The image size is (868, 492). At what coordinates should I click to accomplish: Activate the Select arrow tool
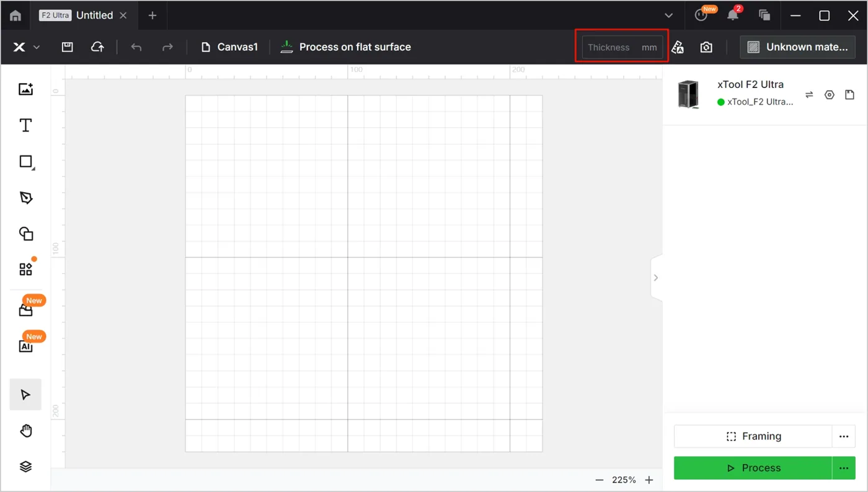pyautogui.click(x=25, y=395)
